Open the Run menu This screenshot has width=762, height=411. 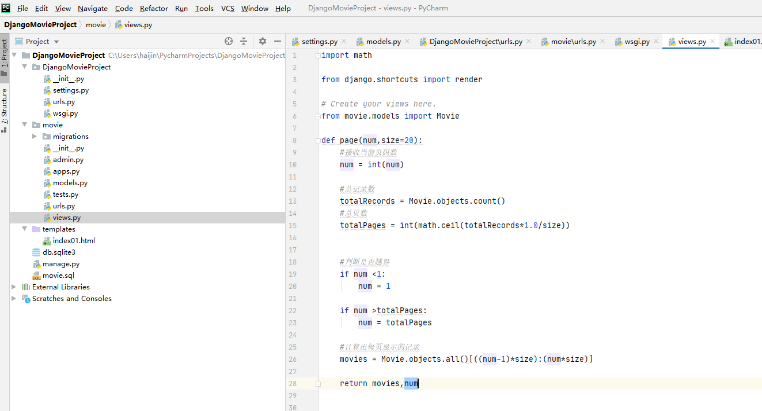(x=181, y=8)
